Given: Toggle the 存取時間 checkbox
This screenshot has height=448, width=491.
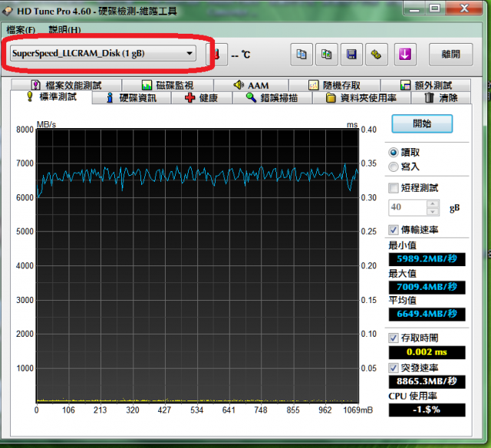Looking at the screenshot, I should 394,338.
